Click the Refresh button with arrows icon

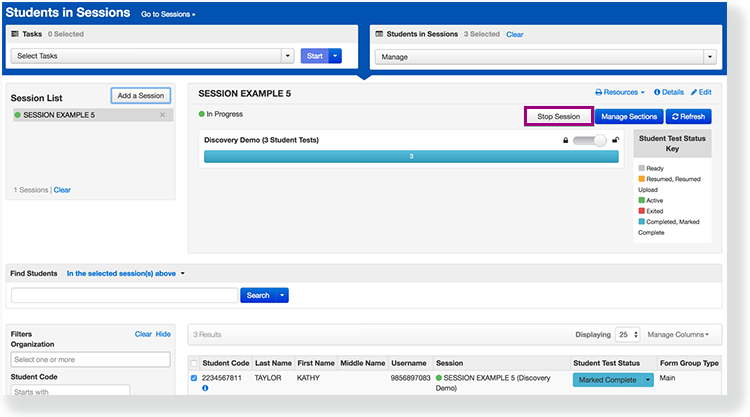(689, 117)
